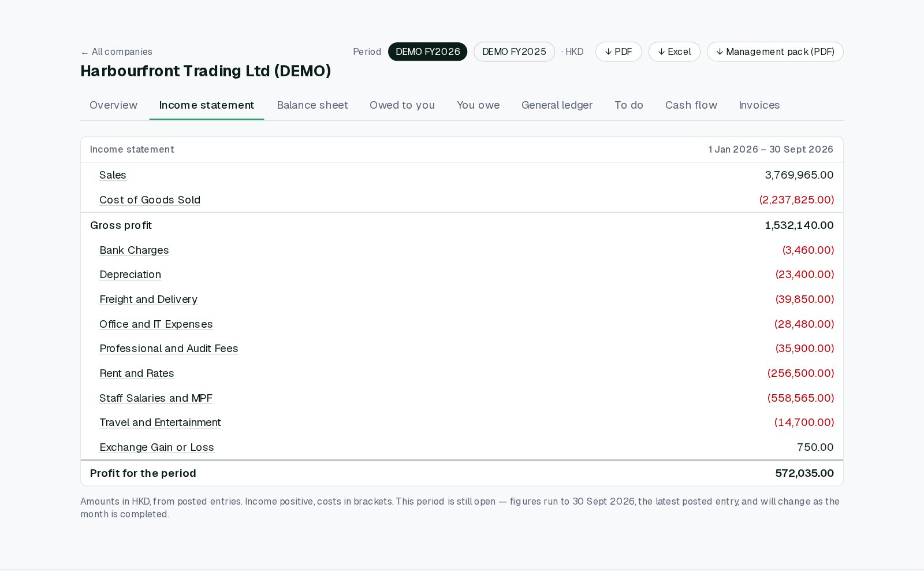Select the Income statement tab
The height and width of the screenshot is (578, 924).
click(207, 105)
